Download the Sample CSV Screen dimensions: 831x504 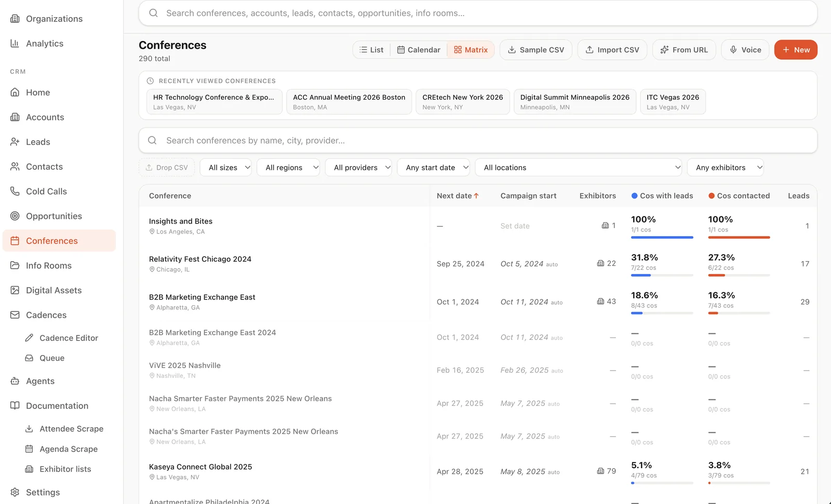tap(536, 50)
